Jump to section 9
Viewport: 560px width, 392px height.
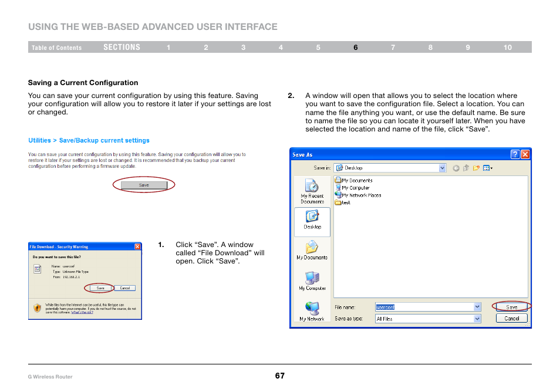[468, 48]
